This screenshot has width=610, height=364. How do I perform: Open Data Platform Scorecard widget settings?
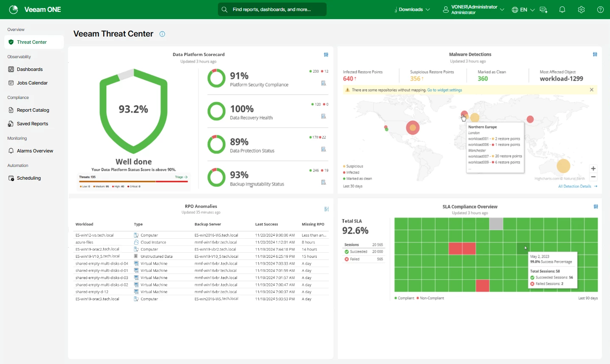(x=326, y=55)
